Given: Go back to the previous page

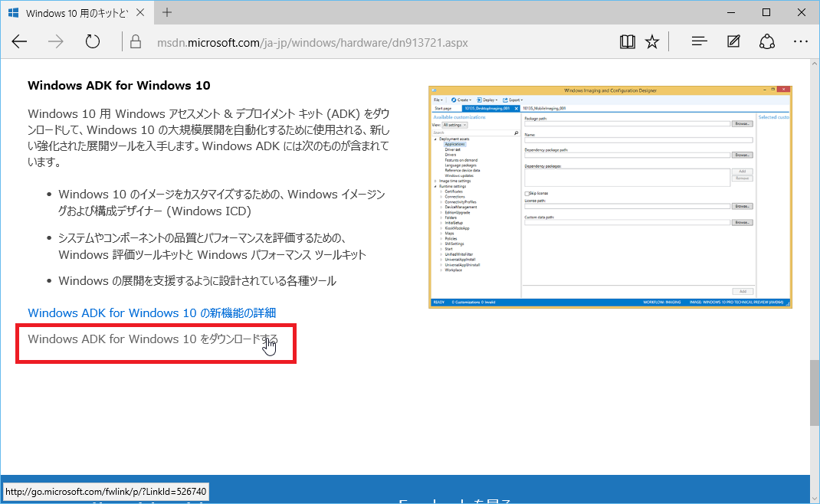Looking at the screenshot, I should (19, 42).
